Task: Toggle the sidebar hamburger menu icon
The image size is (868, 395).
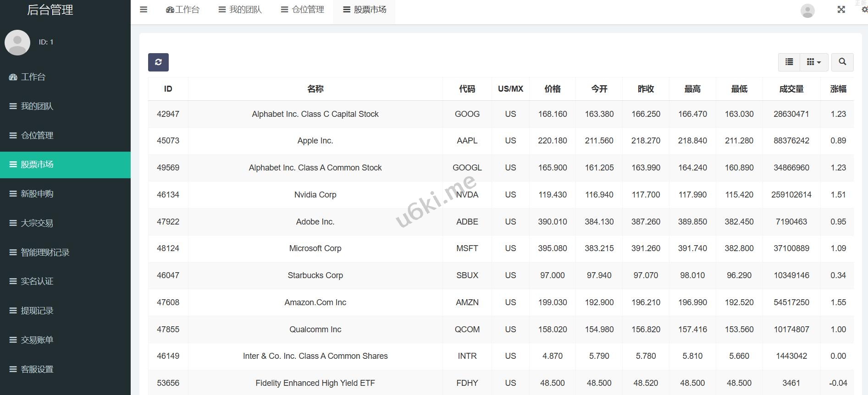Action: coord(144,10)
